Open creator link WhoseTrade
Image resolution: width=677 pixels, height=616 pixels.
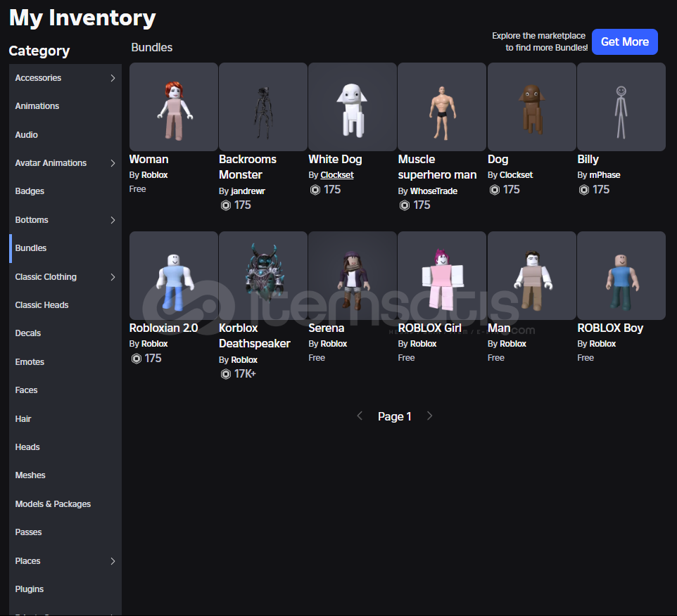(434, 191)
